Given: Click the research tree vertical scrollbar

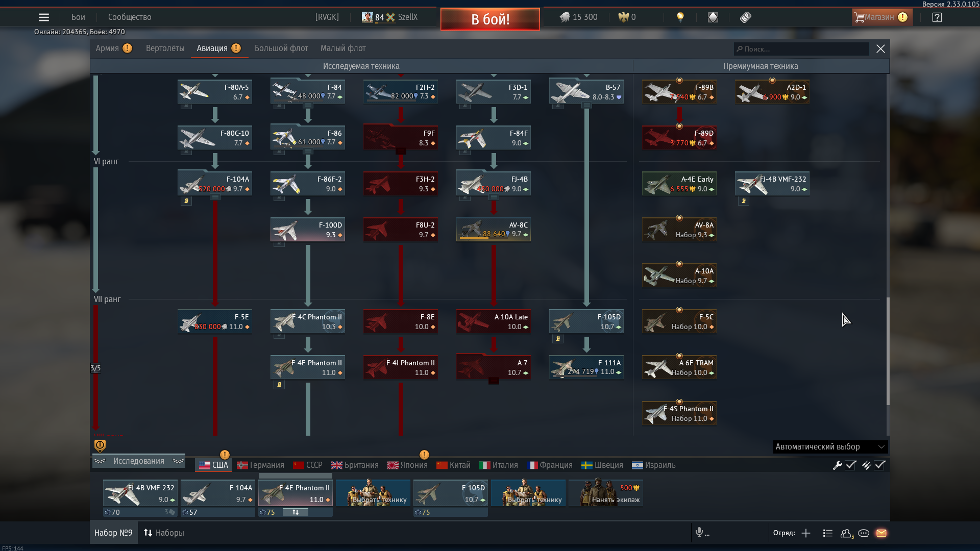Looking at the screenshot, I should click(x=888, y=352).
